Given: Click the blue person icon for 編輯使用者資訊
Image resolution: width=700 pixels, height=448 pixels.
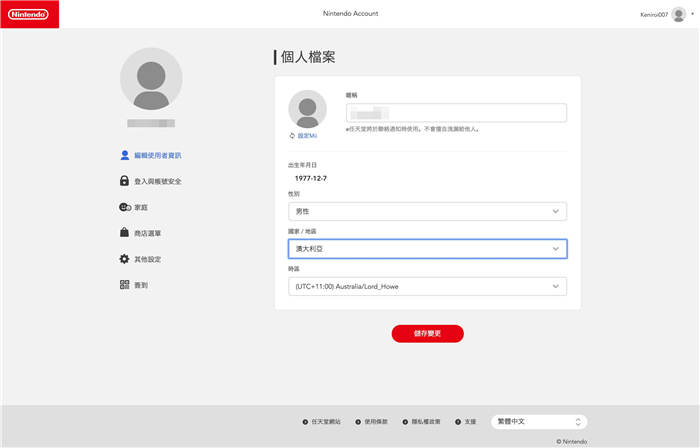Looking at the screenshot, I should tap(125, 155).
